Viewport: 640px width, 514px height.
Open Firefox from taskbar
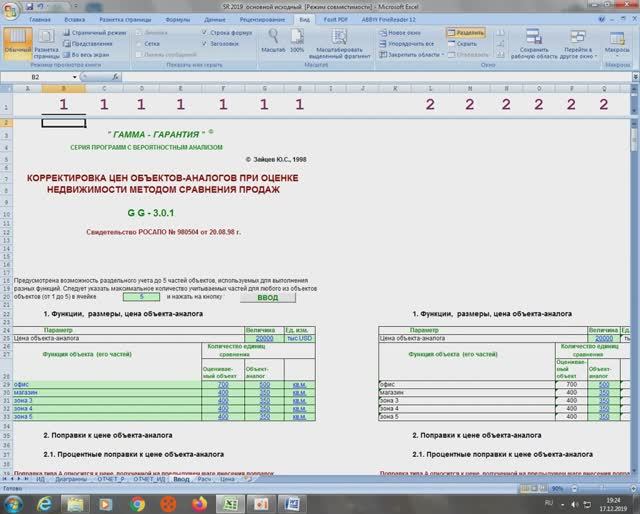click(x=199, y=504)
